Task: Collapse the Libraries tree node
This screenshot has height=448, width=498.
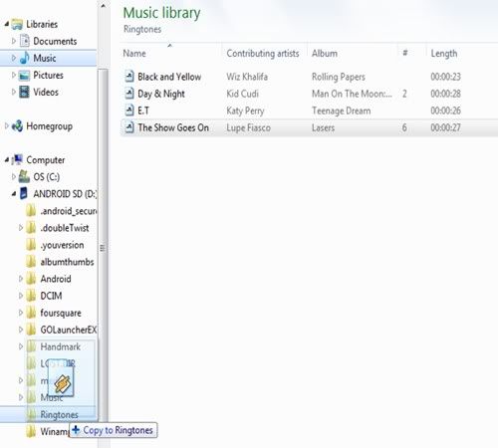Action: 7,24
